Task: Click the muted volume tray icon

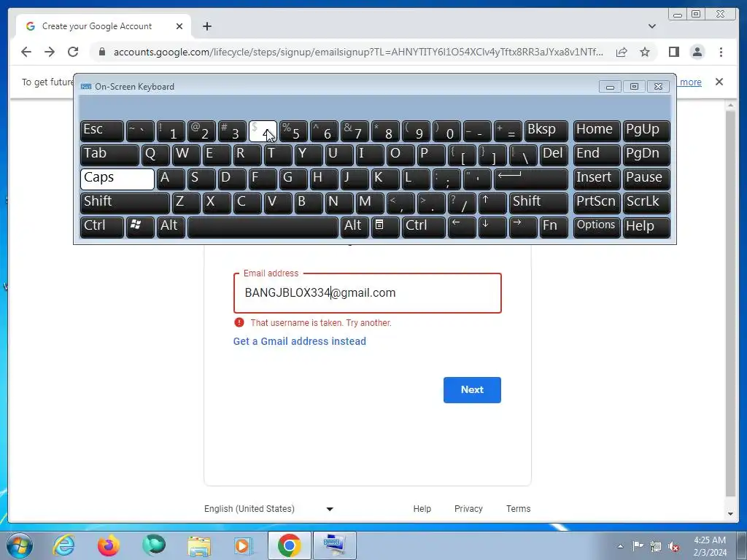Action: tap(673, 546)
